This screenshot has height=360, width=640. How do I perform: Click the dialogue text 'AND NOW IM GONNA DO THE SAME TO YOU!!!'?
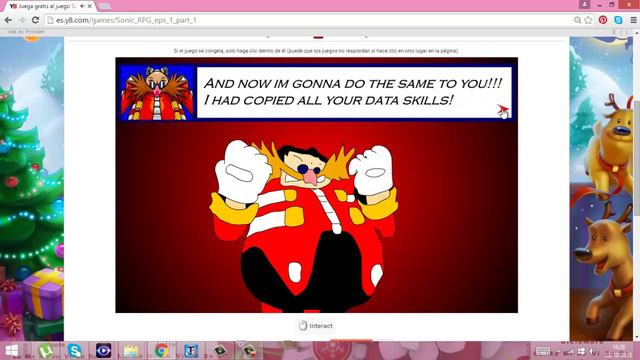pos(353,83)
